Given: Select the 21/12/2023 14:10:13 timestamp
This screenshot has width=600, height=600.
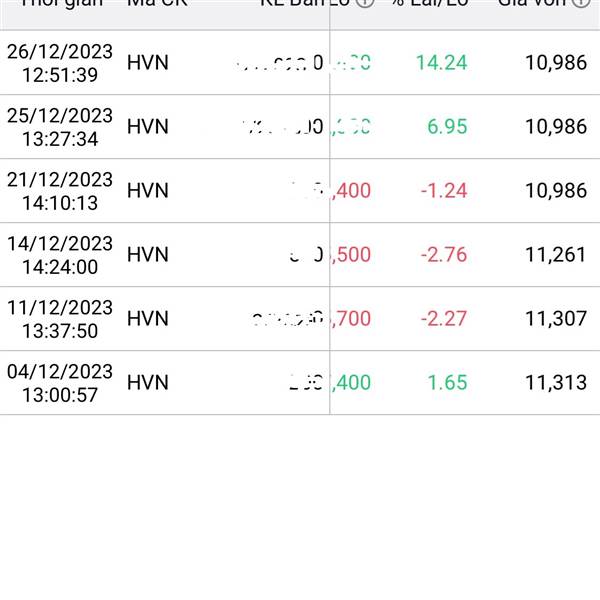Looking at the screenshot, I should (60, 191).
